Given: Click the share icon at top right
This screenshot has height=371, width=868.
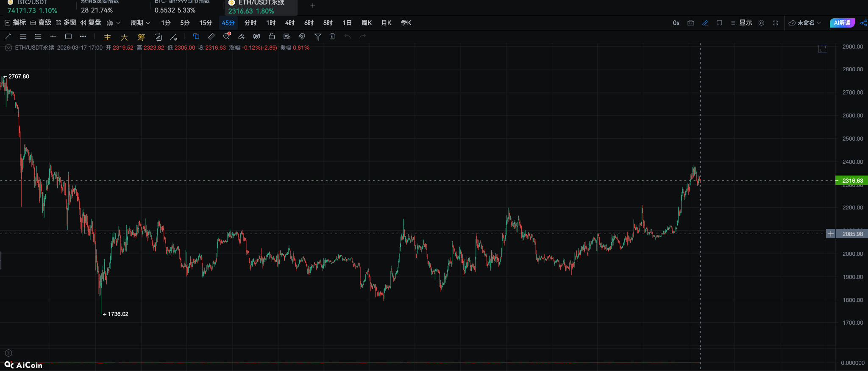Looking at the screenshot, I should (863, 23).
